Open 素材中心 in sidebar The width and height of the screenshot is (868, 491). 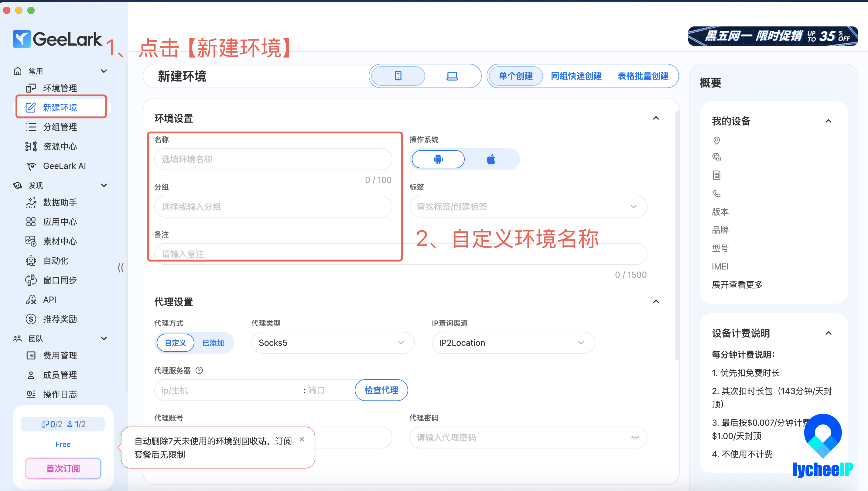[x=60, y=241]
